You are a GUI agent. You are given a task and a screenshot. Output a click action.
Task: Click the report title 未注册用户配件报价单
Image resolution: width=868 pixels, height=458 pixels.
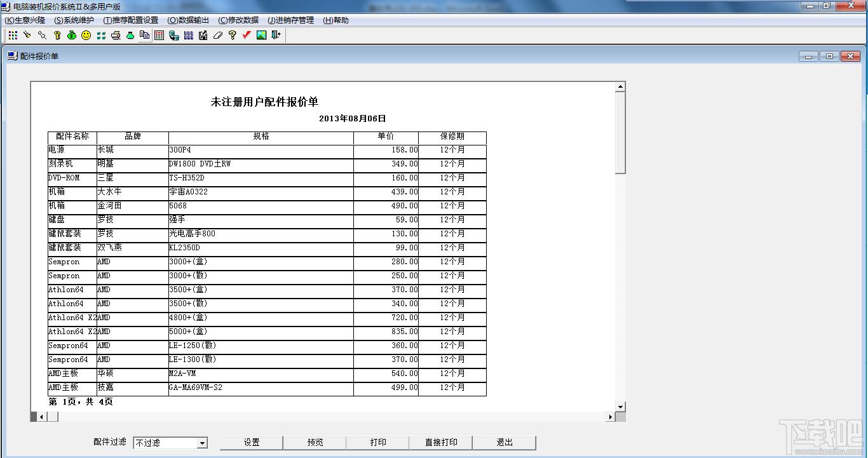(x=264, y=102)
